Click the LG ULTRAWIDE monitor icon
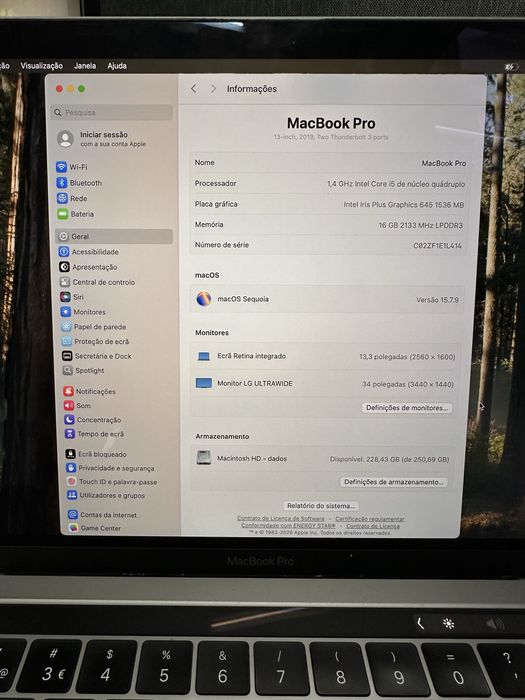Viewport: 525px width, 700px height. click(x=204, y=383)
